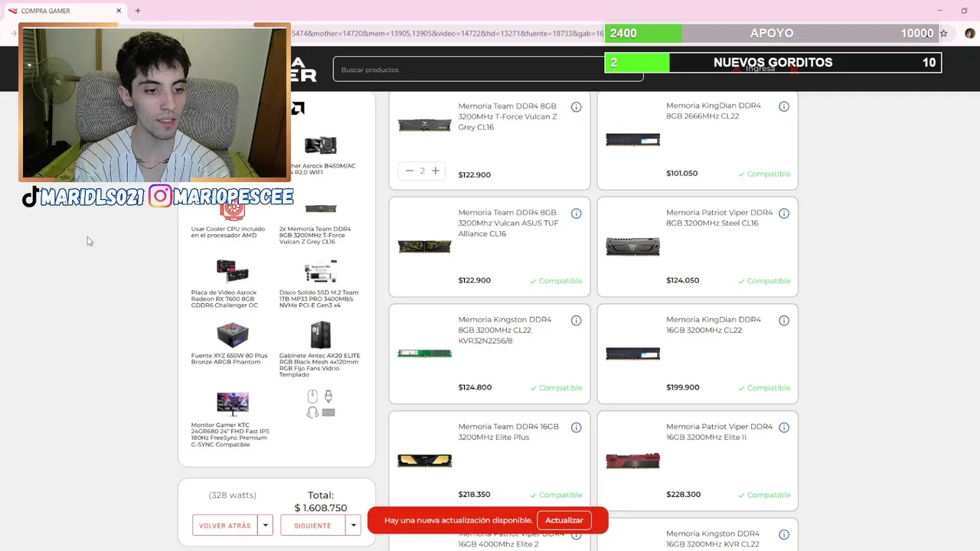The width and height of the screenshot is (980, 551).
Task: Select KTC gamer monitor icon in summary
Action: pyautogui.click(x=232, y=403)
